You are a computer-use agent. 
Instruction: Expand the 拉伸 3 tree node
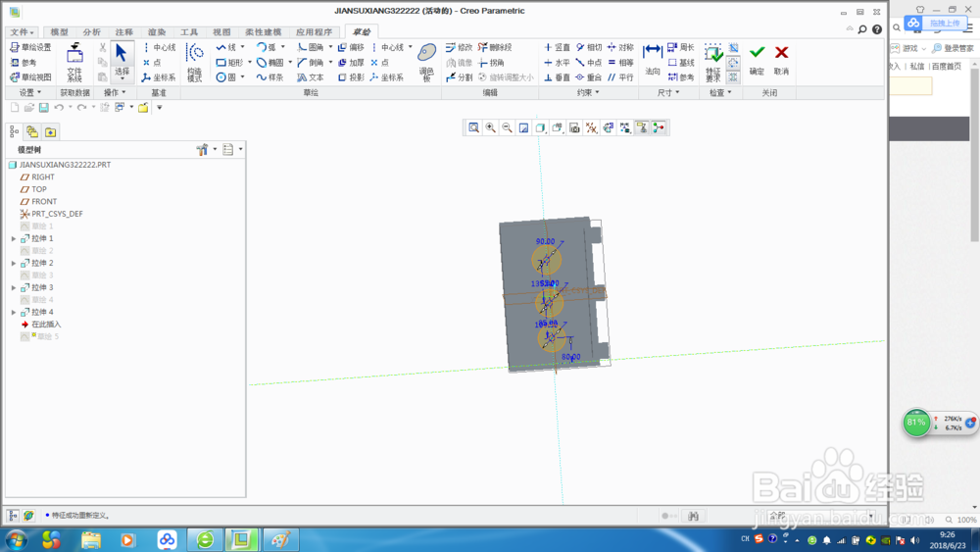pos(14,287)
